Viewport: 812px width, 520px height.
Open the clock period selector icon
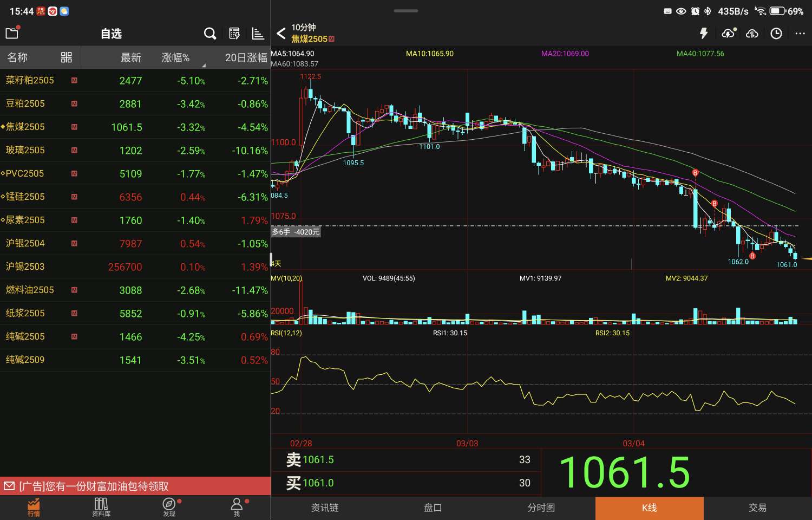click(776, 34)
